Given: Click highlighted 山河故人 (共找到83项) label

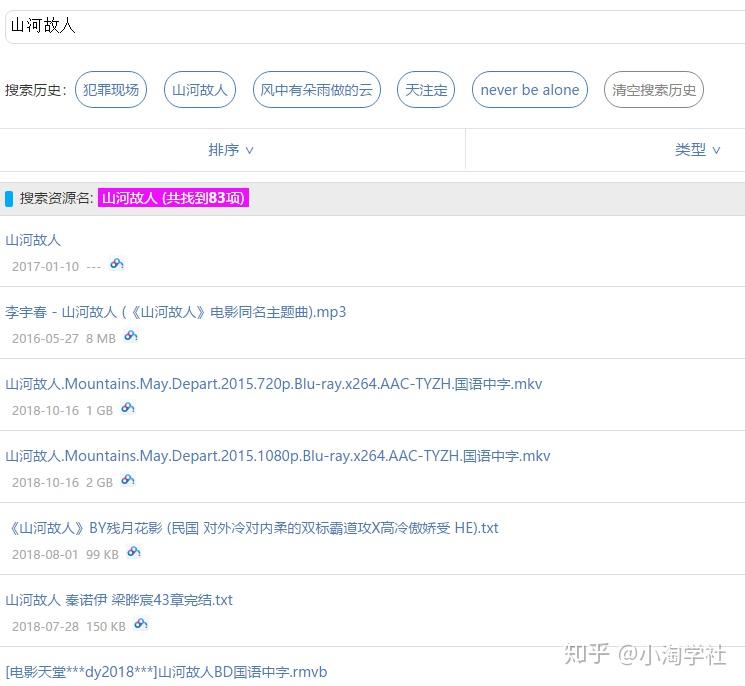Looking at the screenshot, I should 173,198.
